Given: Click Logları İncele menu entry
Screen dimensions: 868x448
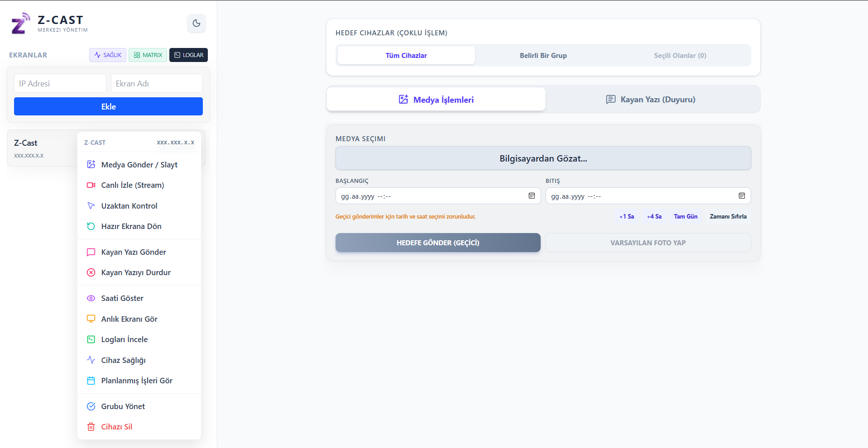Looking at the screenshot, I should [139, 339].
